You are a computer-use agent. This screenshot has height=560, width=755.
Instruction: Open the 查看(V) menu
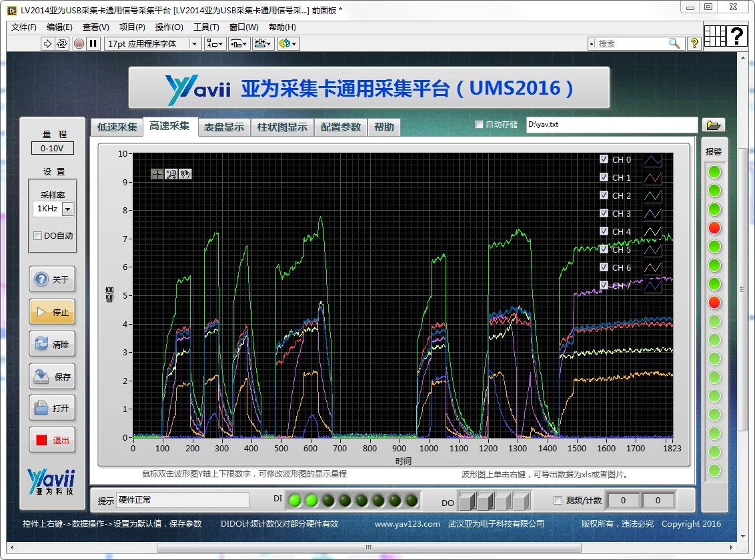click(96, 27)
